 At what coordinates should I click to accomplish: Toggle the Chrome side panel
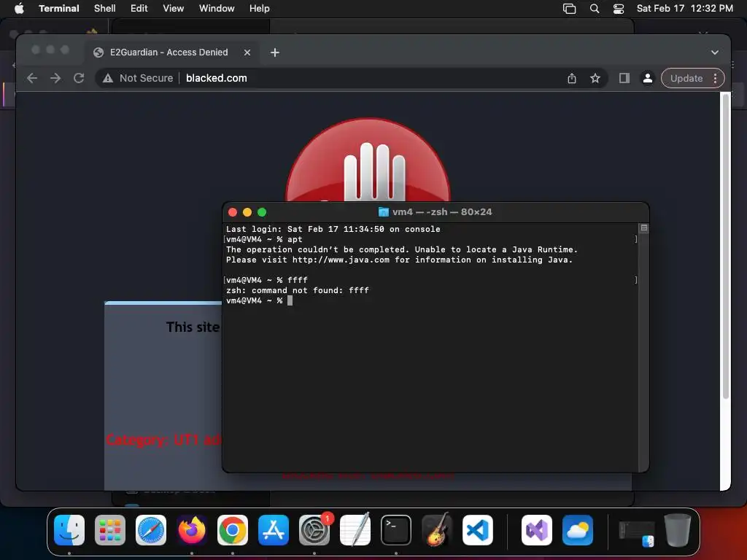[624, 78]
